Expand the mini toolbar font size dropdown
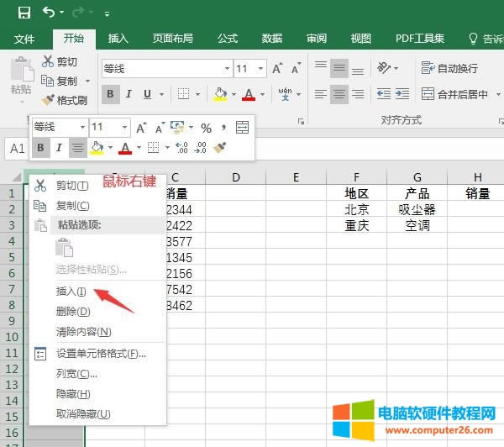The image size is (504, 447). coord(125,127)
